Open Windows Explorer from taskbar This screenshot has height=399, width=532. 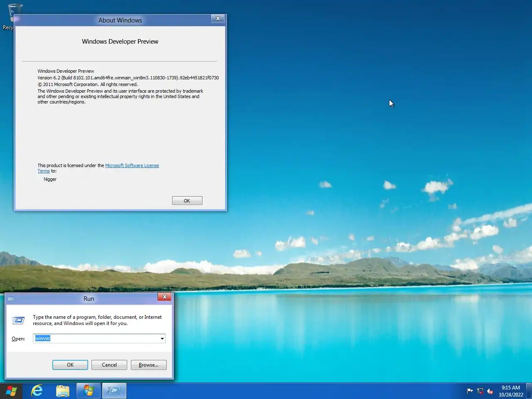coord(63,391)
